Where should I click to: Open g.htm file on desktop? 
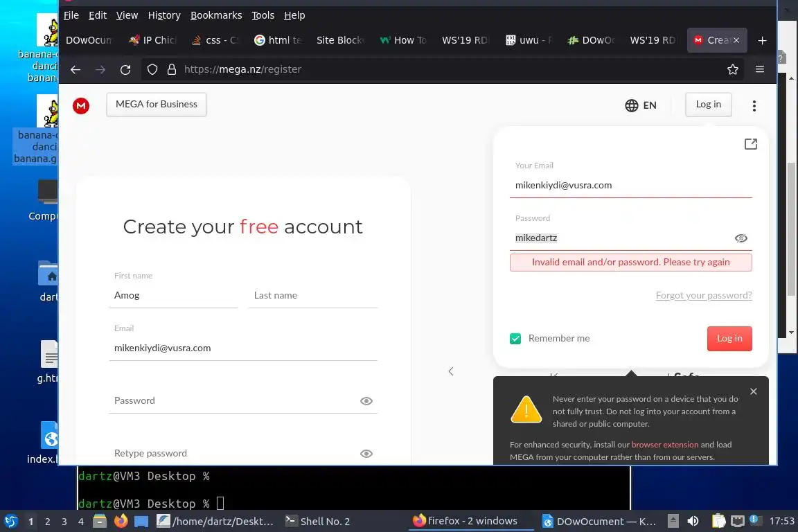(48, 361)
